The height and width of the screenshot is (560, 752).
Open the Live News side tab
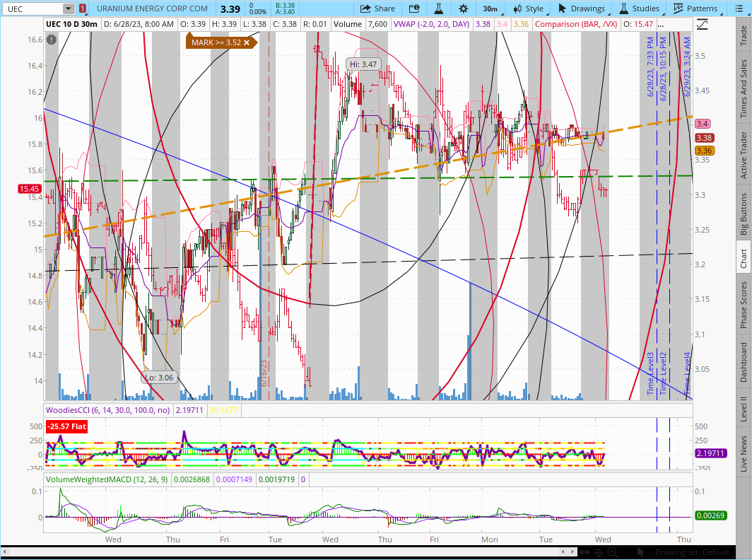pyautogui.click(x=744, y=454)
